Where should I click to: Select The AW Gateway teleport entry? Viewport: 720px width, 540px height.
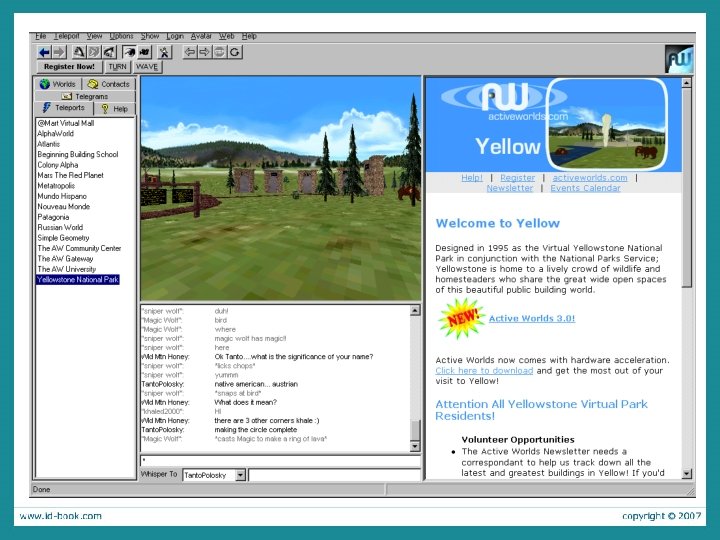pos(65,259)
